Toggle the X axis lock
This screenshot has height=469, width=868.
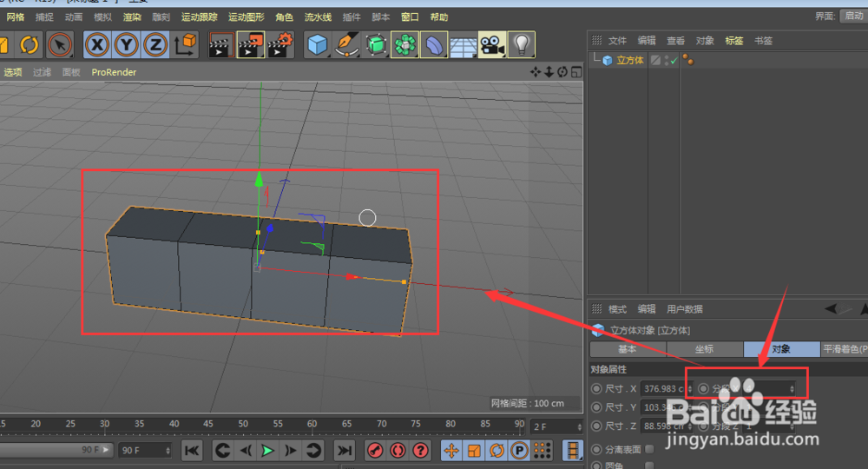97,45
